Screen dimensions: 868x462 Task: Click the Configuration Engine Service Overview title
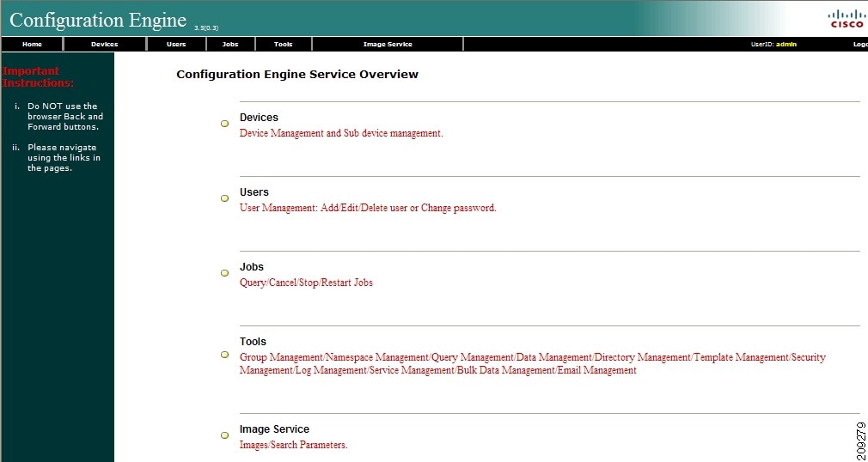pyautogui.click(x=297, y=74)
